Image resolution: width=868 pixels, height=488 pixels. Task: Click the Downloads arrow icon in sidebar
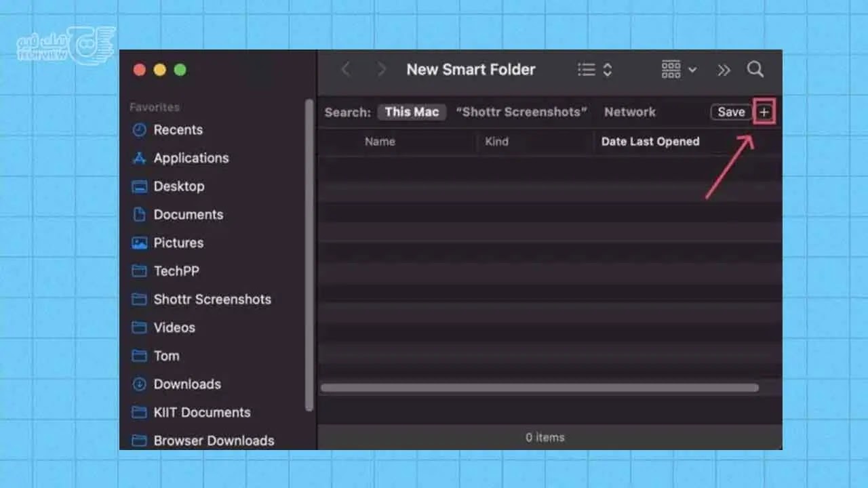point(139,384)
